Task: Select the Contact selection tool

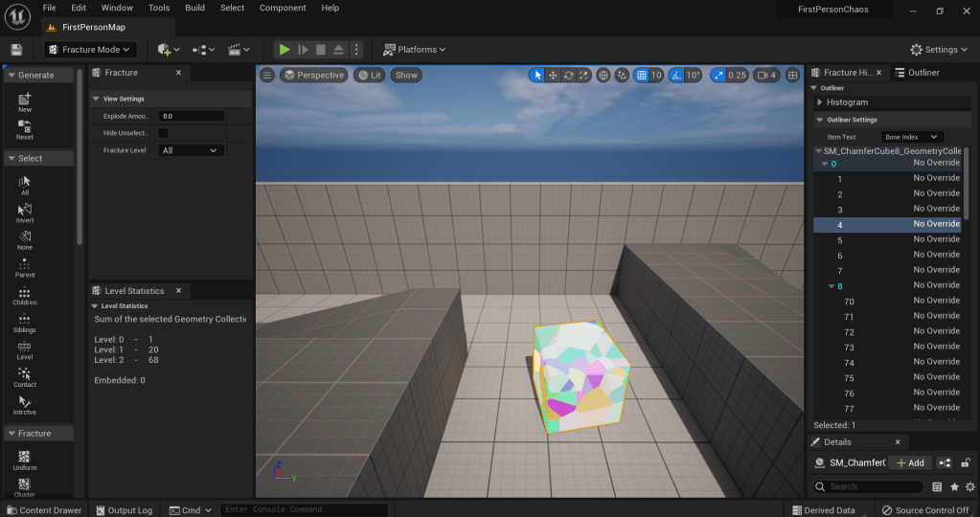Action: pos(25,376)
